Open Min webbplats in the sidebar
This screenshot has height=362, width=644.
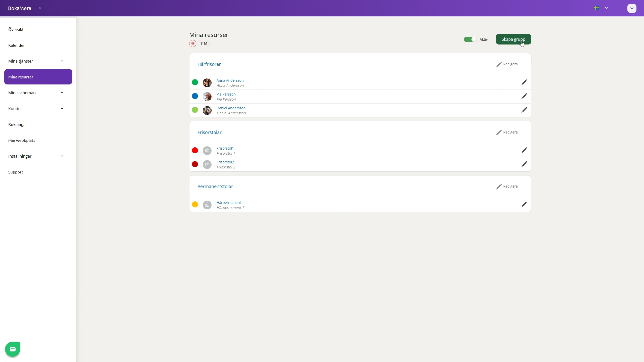[22, 140]
